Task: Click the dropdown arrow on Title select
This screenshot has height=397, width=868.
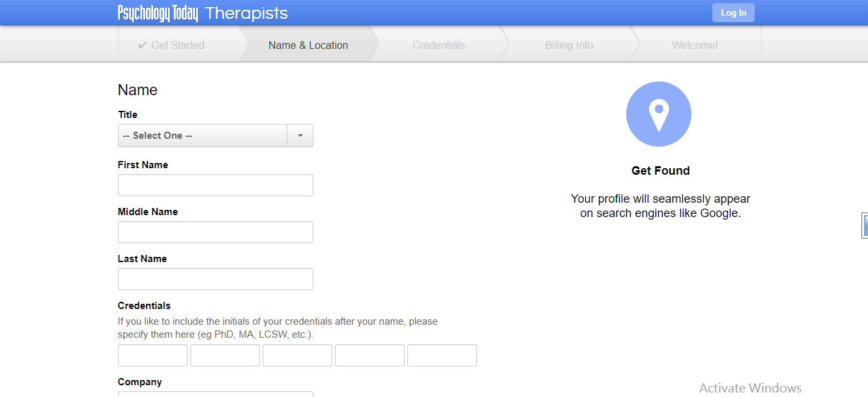Action: (300, 136)
